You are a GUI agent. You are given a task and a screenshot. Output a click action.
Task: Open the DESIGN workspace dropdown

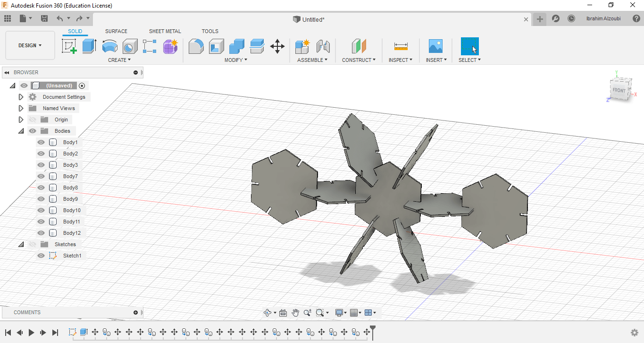tap(30, 45)
